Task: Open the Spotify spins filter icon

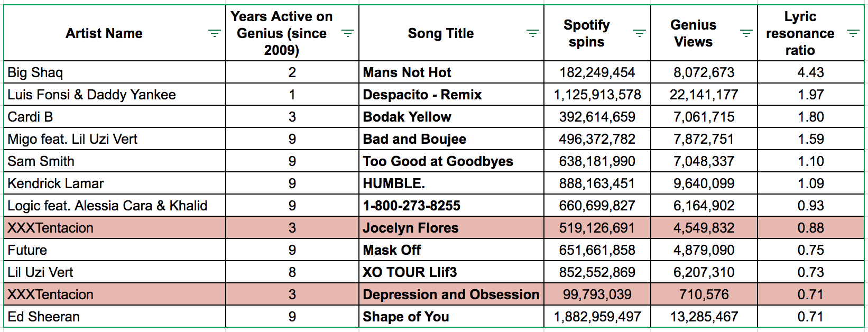Action: (639, 33)
